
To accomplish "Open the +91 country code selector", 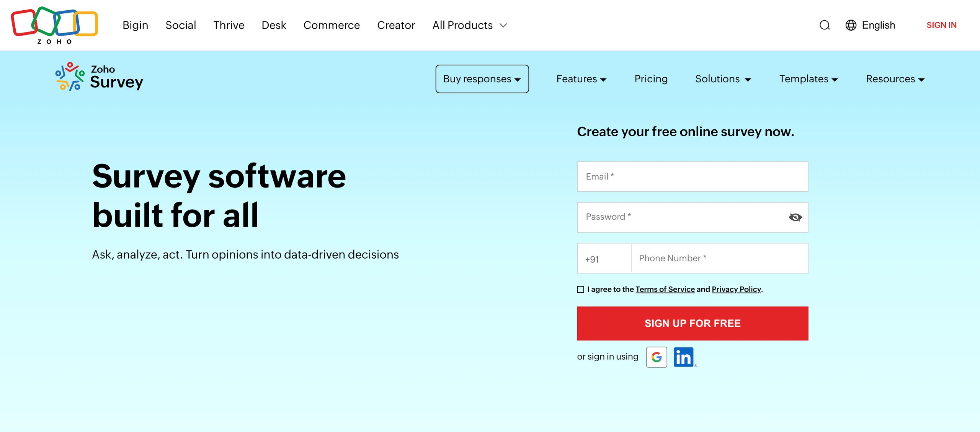I will coord(604,259).
